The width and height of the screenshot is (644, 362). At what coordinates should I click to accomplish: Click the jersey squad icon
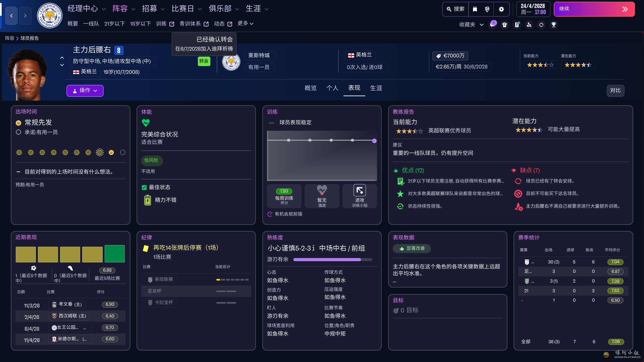(x=505, y=25)
